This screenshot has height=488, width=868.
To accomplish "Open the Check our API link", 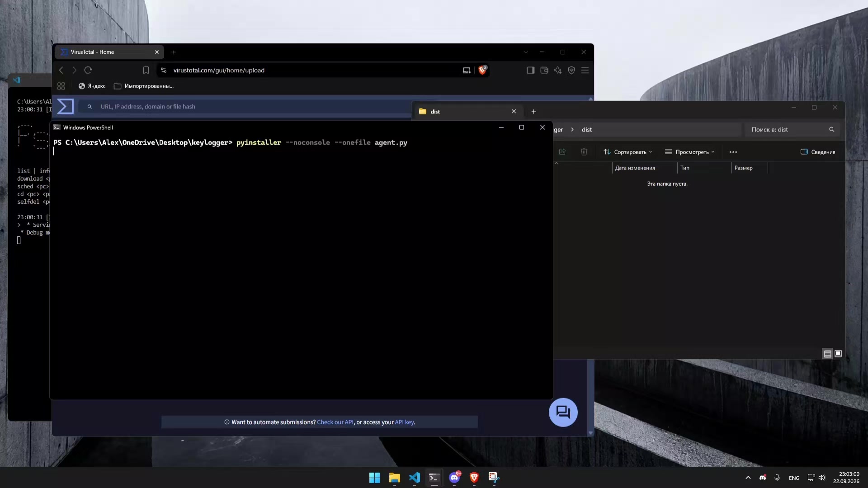I will (x=335, y=422).
